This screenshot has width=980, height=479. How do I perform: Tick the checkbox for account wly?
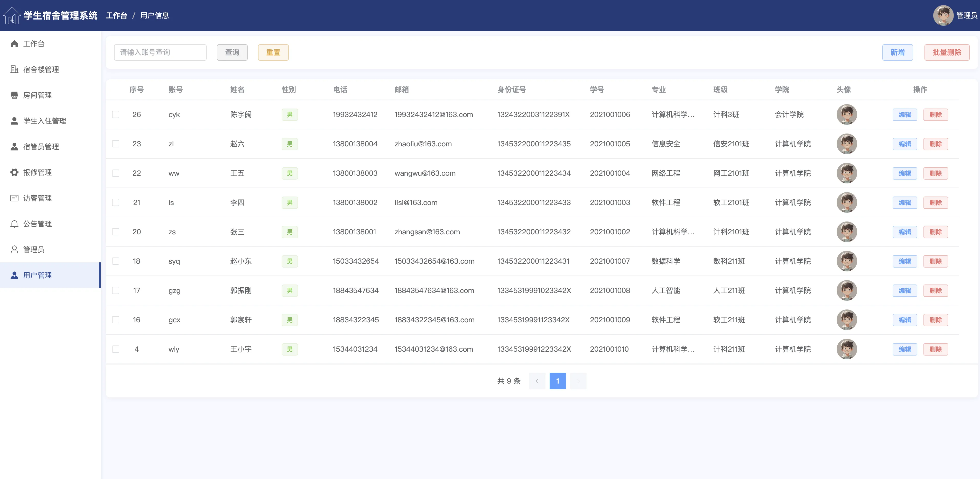116,349
